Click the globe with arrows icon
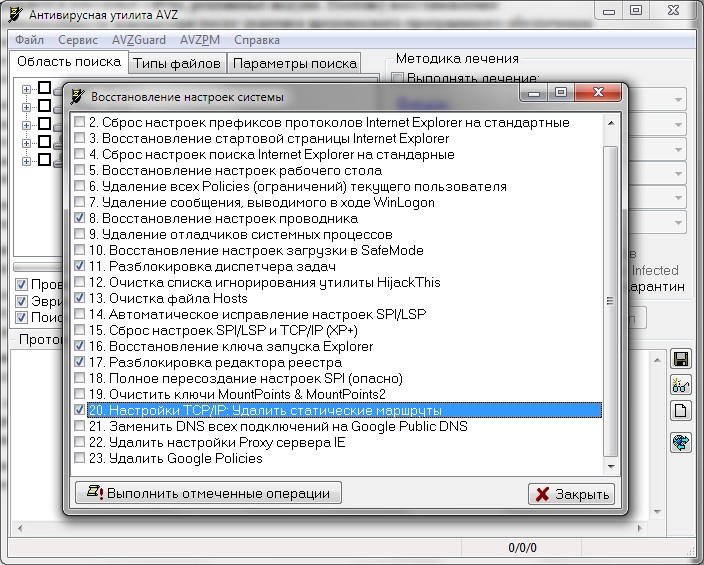This screenshot has width=704, height=565. pyautogui.click(x=681, y=443)
